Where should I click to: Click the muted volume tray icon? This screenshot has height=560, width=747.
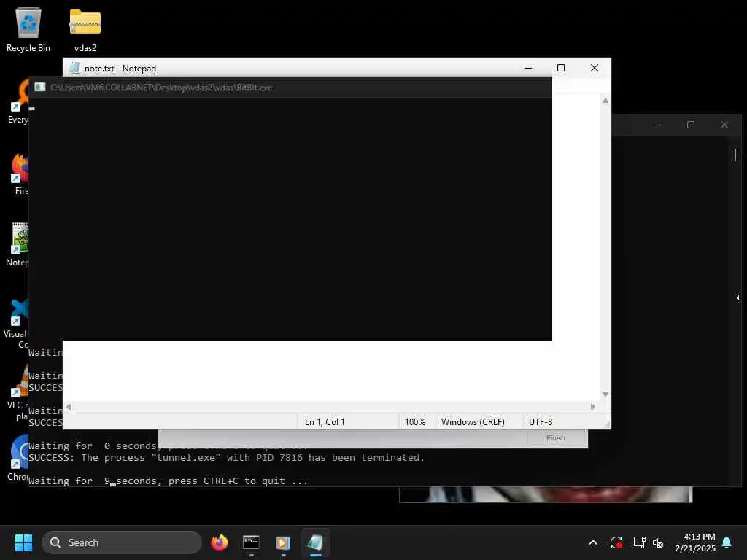659,542
